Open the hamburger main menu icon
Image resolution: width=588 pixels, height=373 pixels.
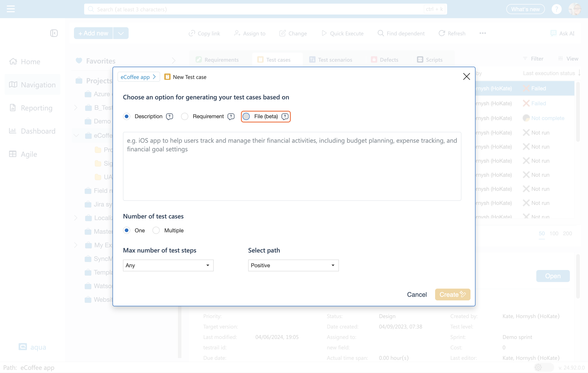pos(11,9)
